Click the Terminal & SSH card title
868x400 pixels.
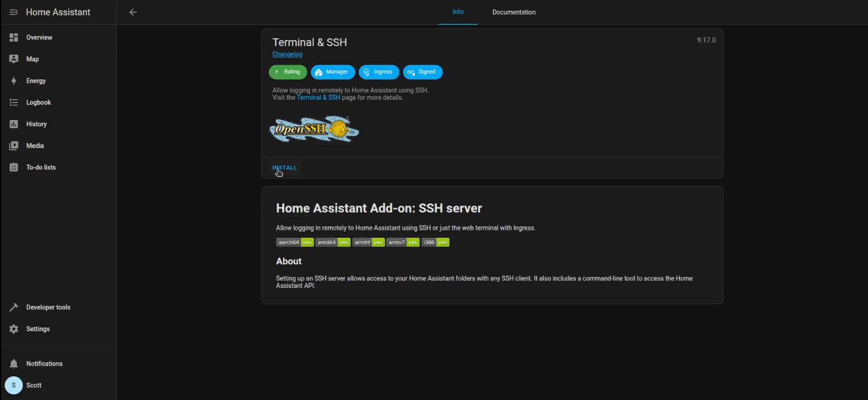(x=309, y=42)
